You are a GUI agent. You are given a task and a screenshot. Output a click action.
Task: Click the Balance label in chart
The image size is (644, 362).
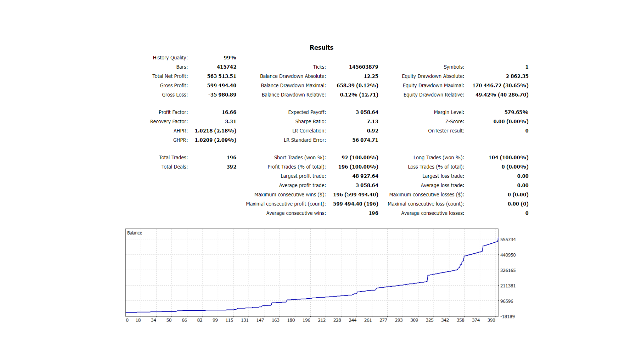coord(135,233)
